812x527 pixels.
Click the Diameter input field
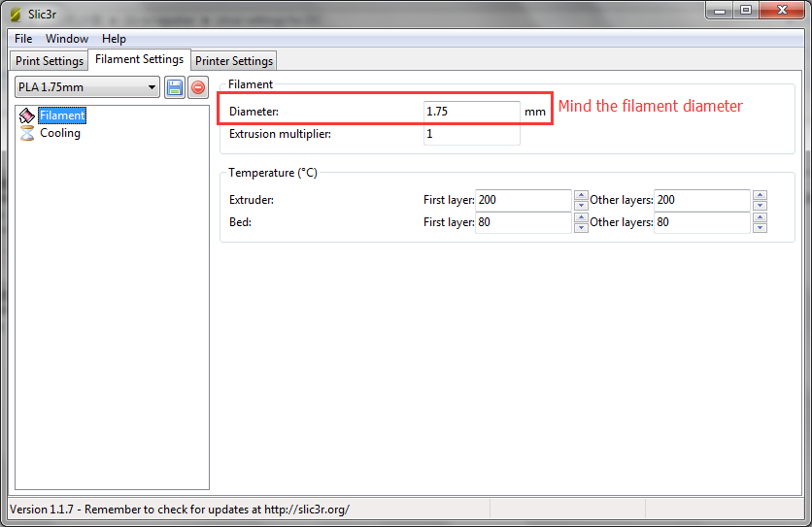tap(472, 112)
